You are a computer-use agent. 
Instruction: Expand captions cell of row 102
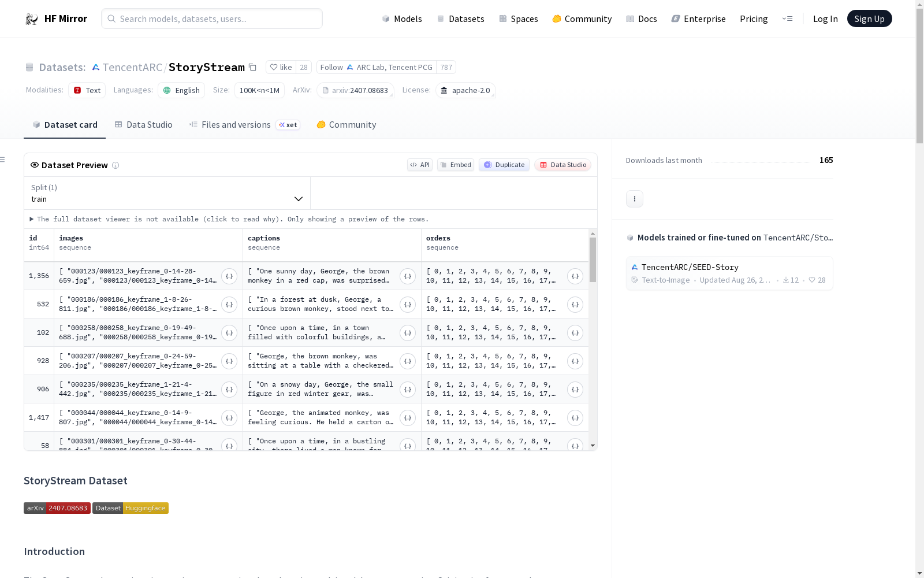tap(408, 333)
